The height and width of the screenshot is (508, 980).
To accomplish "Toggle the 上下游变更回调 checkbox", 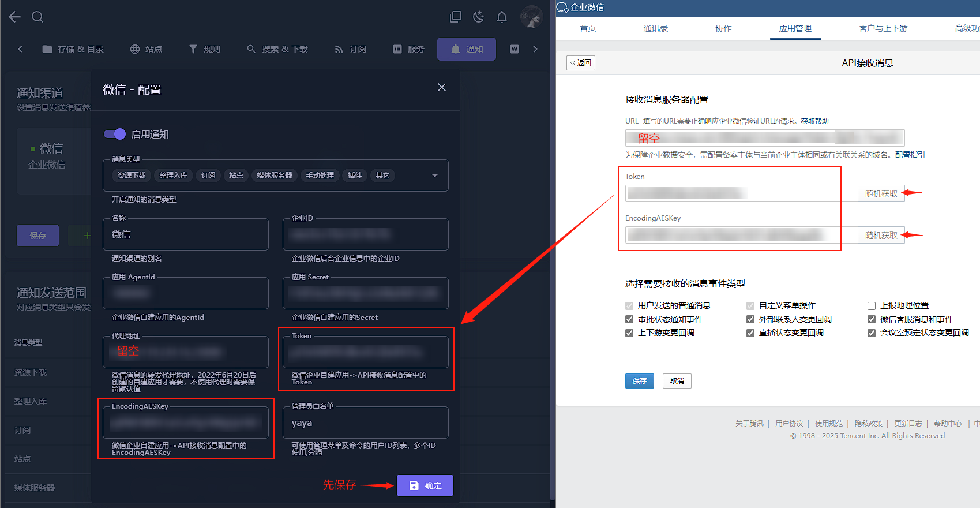I will pos(629,333).
